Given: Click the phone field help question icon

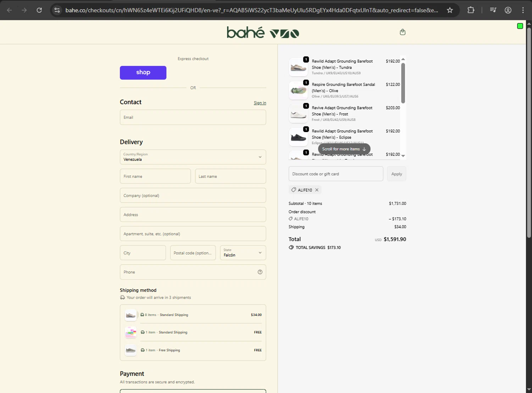Looking at the screenshot, I should [x=260, y=272].
